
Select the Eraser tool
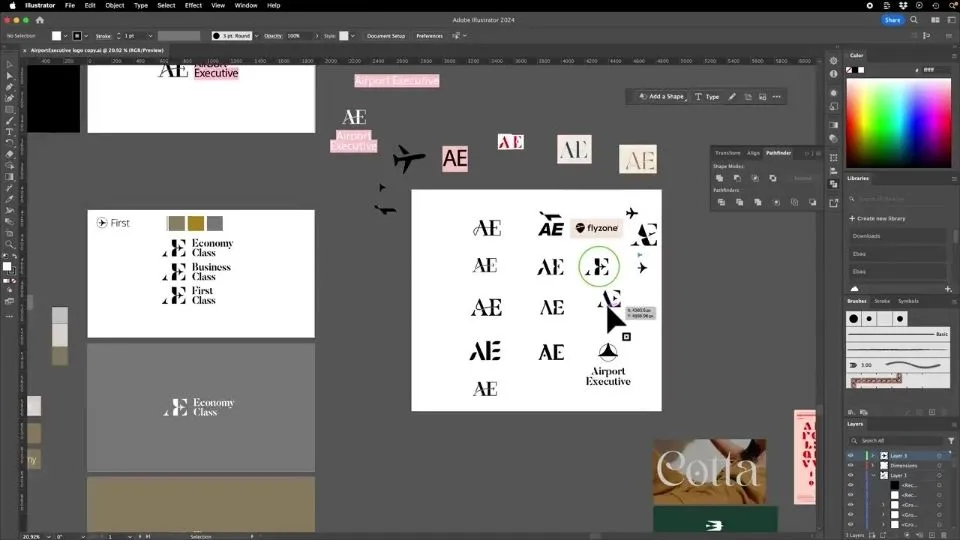[x=9, y=154]
